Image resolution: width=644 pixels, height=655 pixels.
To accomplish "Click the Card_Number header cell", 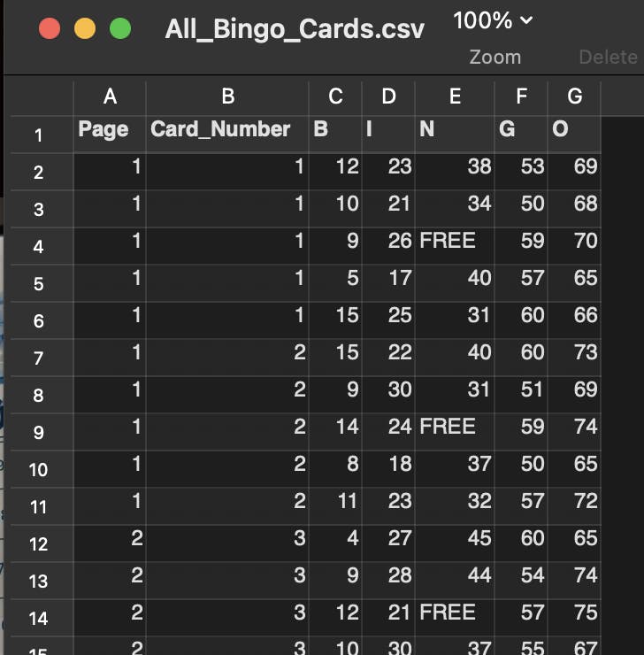I will 227,130.
